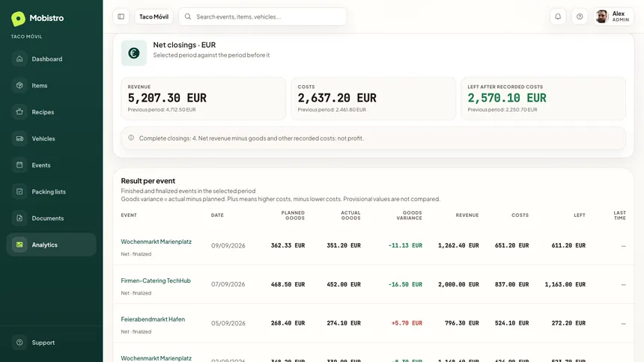Open the help question-mark icon in header
Viewport: 644px width, 362px height.
[580, 16]
